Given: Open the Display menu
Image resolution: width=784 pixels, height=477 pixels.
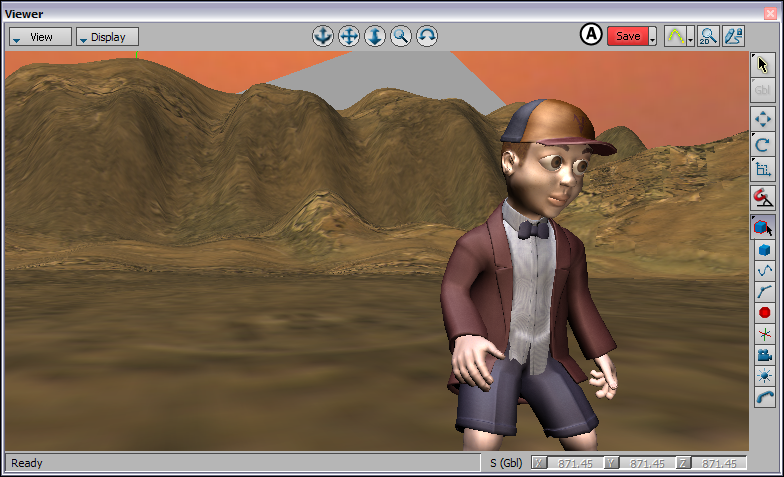Looking at the screenshot, I should point(108,37).
